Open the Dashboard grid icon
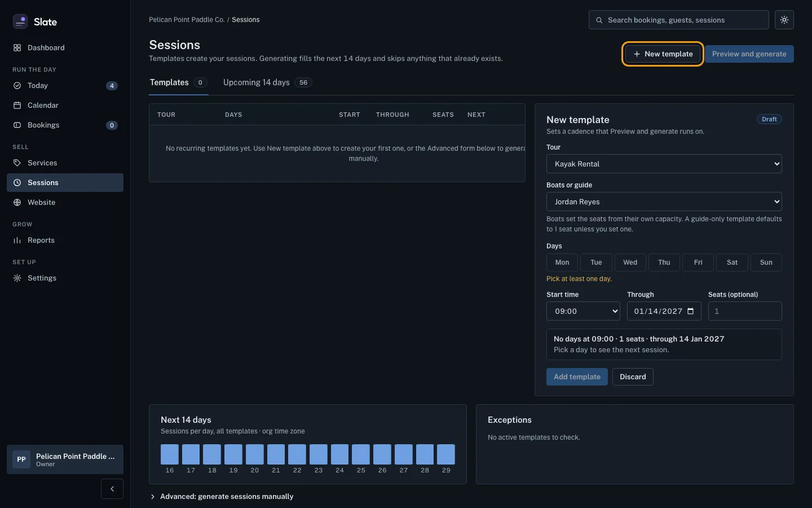This screenshot has width=812, height=508. click(17, 48)
